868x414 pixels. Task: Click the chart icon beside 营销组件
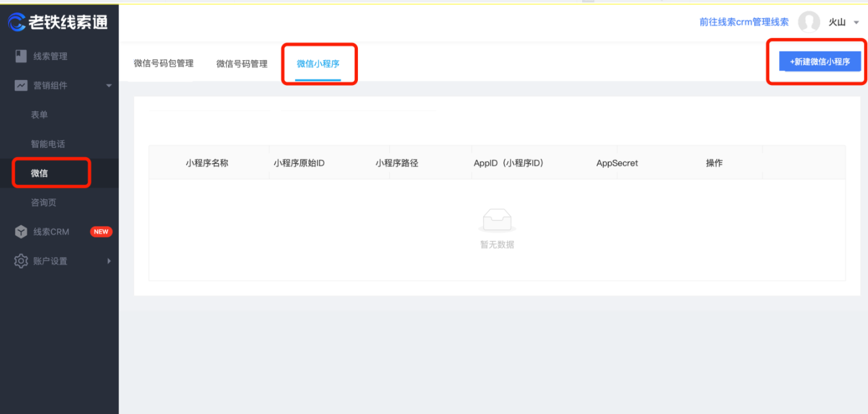pos(21,85)
